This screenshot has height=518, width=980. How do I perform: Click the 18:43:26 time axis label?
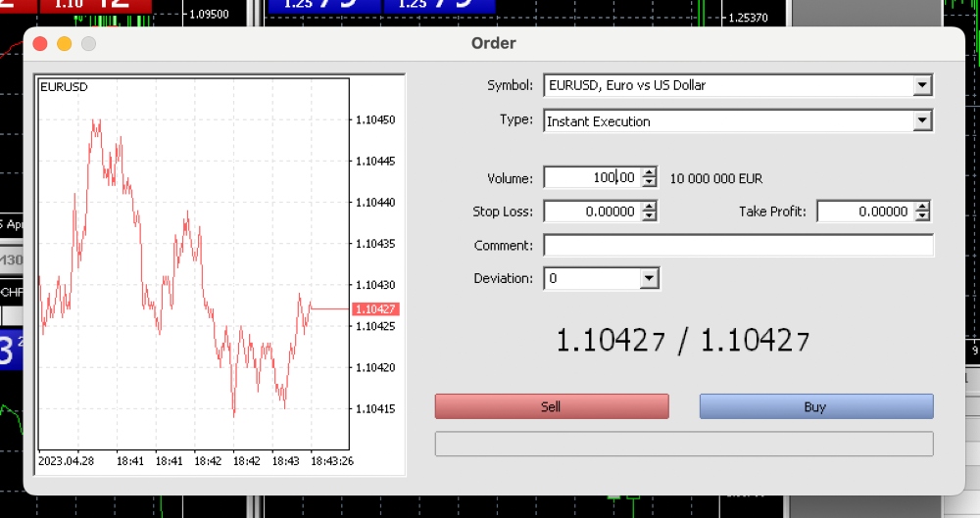332,461
